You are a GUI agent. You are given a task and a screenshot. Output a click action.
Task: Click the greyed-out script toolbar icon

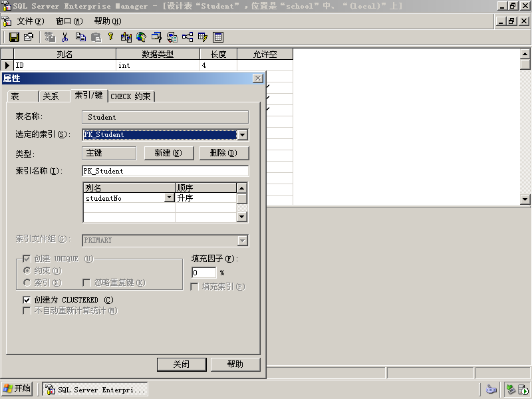tap(50, 37)
